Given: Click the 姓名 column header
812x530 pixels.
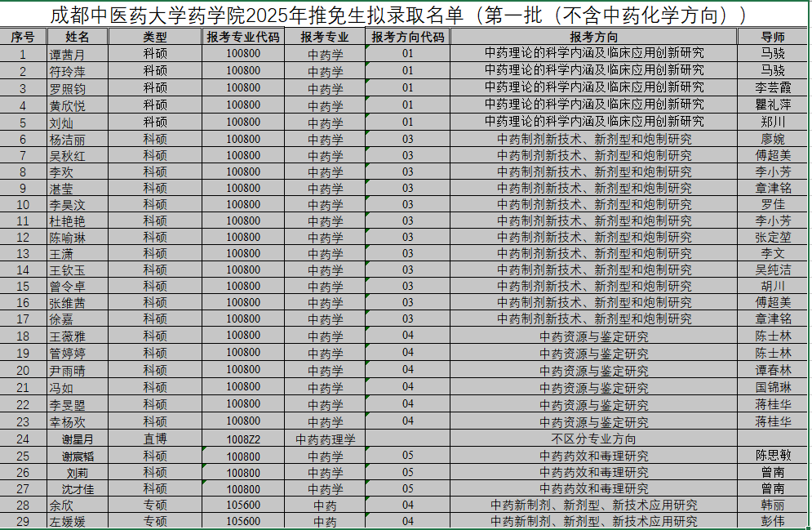Looking at the screenshot, I should [78, 38].
